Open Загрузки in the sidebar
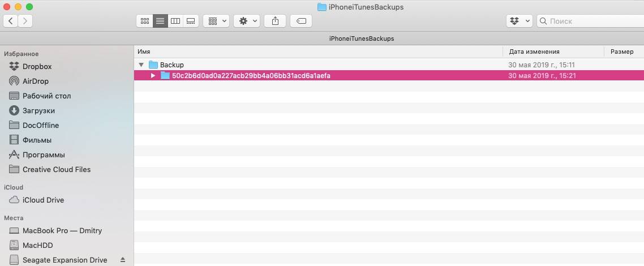This screenshot has width=644, height=266. click(38, 110)
